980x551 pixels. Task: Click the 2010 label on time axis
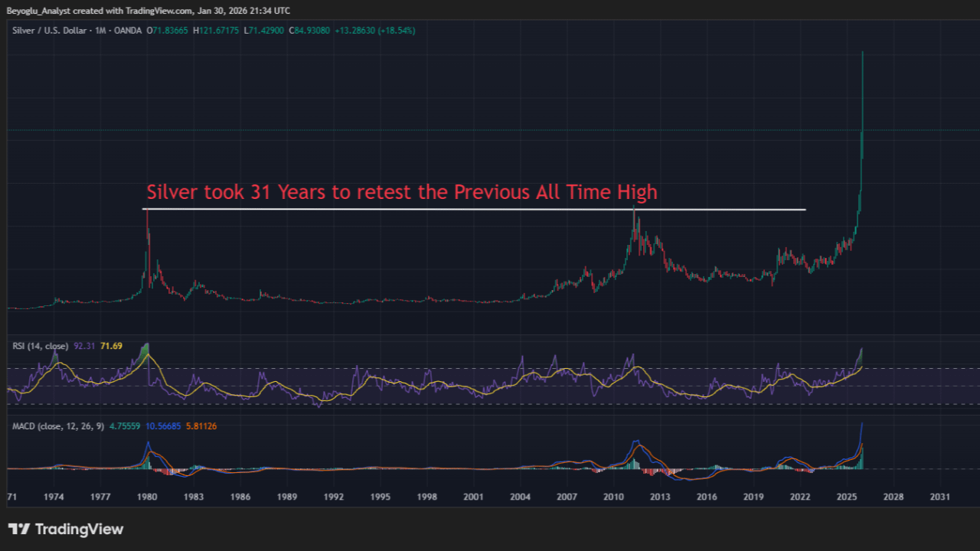click(x=613, y=497)
